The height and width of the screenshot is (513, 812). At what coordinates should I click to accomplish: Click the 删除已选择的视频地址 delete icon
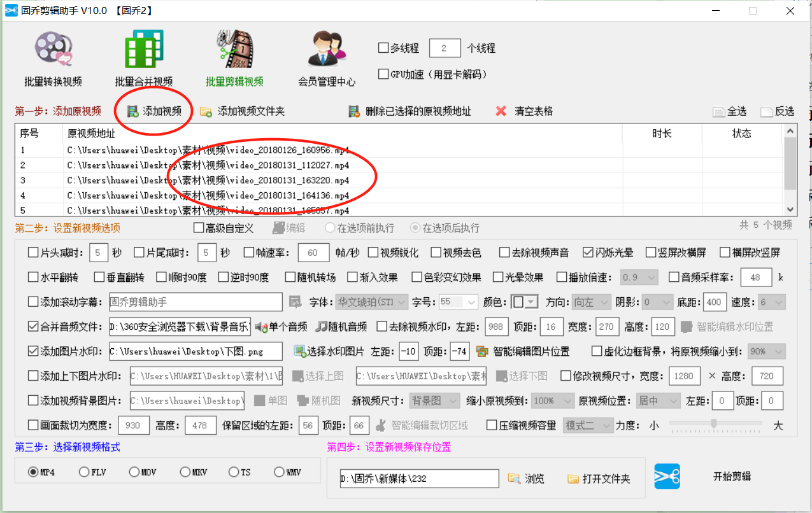[353, 110]
